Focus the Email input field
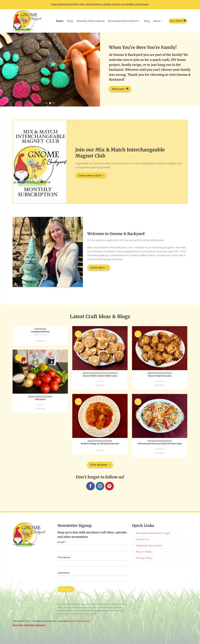Viewport: 200px width, 644px height. pos(92,548)
